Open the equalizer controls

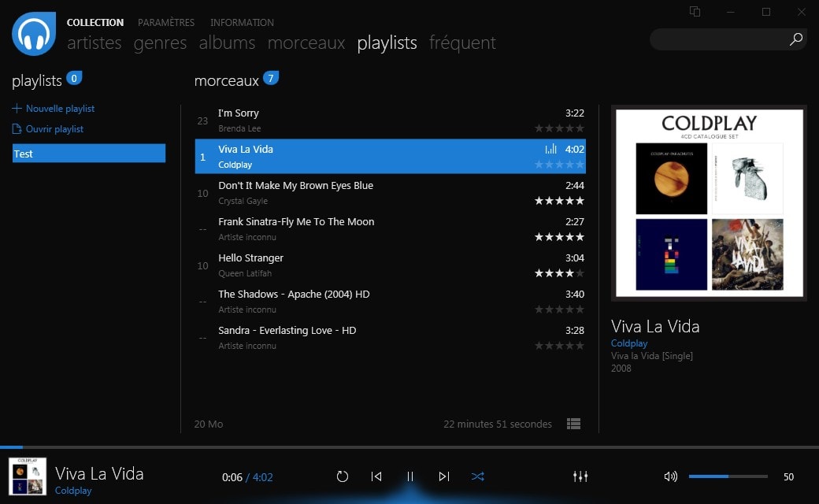click(580, 476)
